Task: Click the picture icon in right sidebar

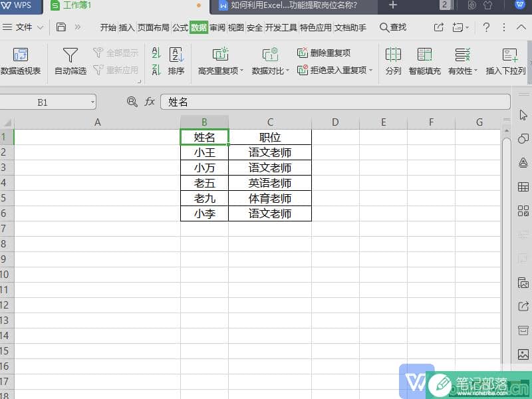Action: pyautogui.click(x=523, y=354)
